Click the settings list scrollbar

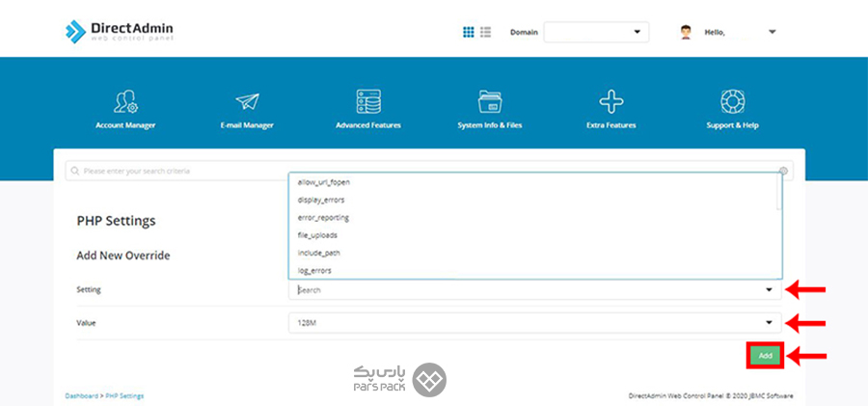tap(778, 193)
